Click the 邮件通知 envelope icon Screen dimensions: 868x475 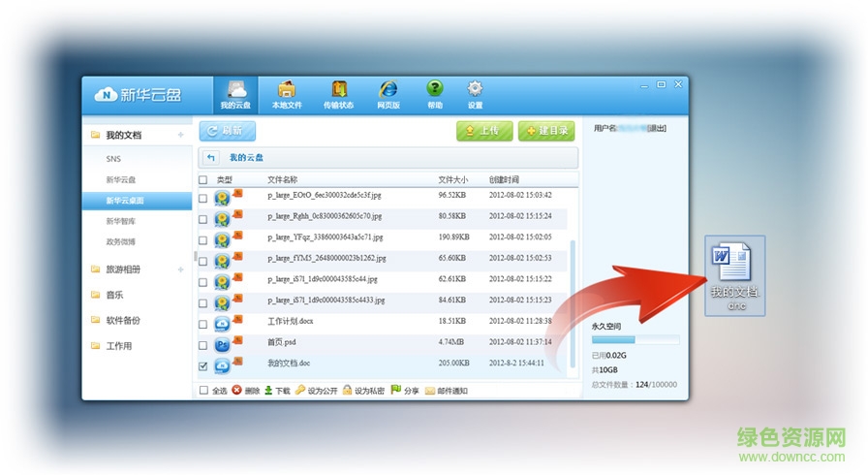coord(429,391)
